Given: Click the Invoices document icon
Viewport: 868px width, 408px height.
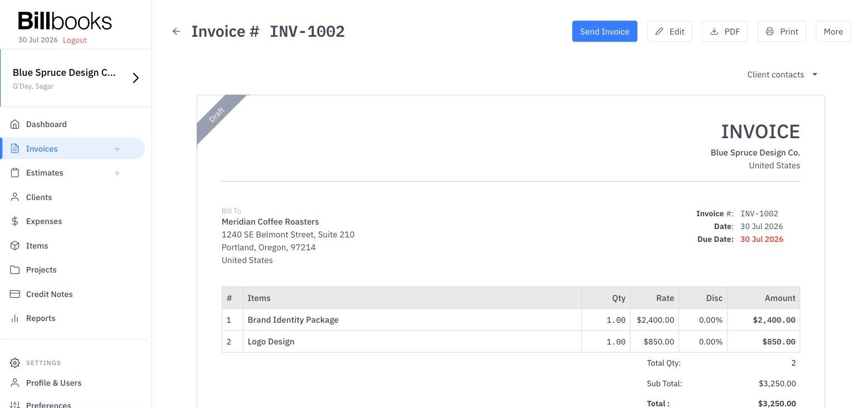Looking at the screenshot, I should tap(15, 149).
